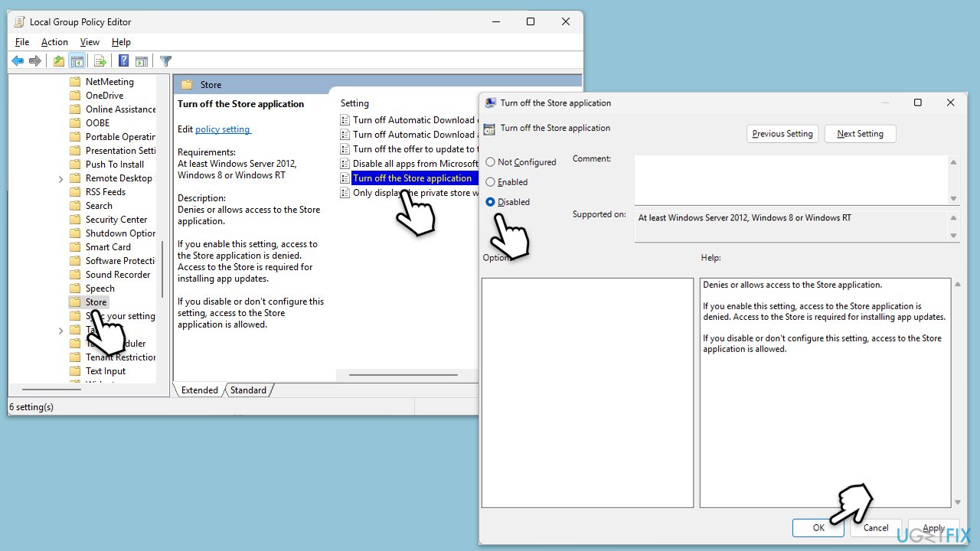Click the folder icon beside Speech

coord(75,289)
